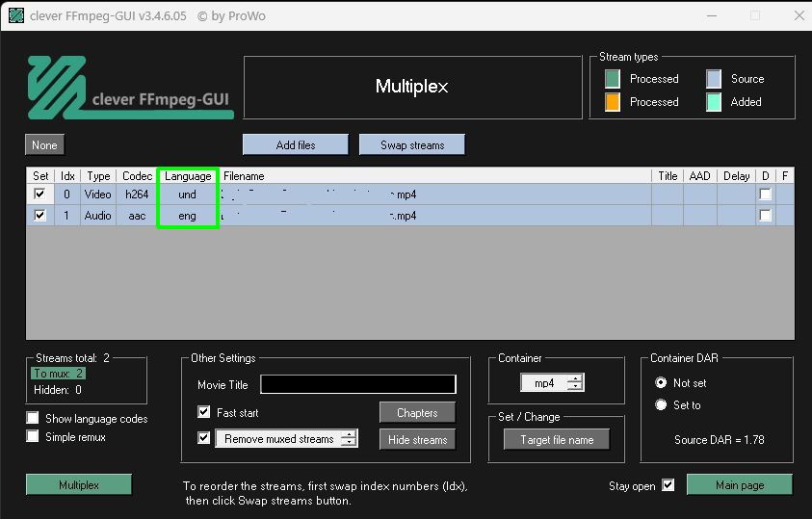This screenshot has height=519, width=812.
Task: Click the AAD column header
Action: coord(699,176)
